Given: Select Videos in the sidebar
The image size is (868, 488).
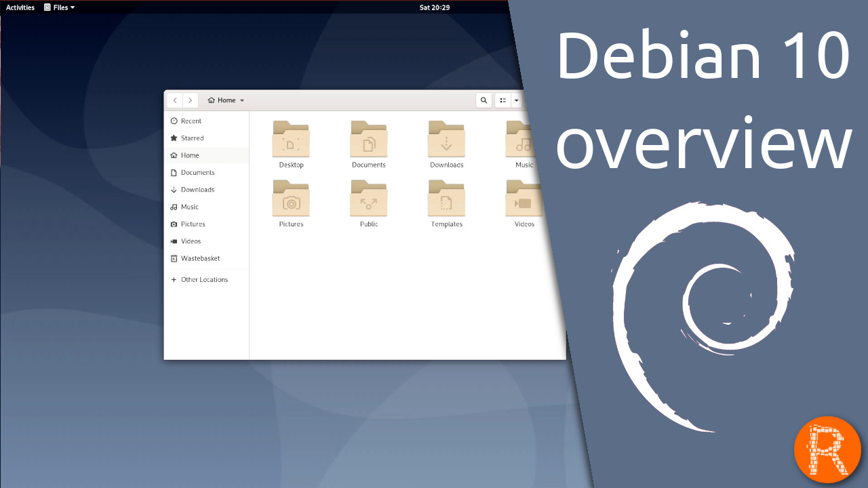Looking at the screenshot, I should (206, 241).
